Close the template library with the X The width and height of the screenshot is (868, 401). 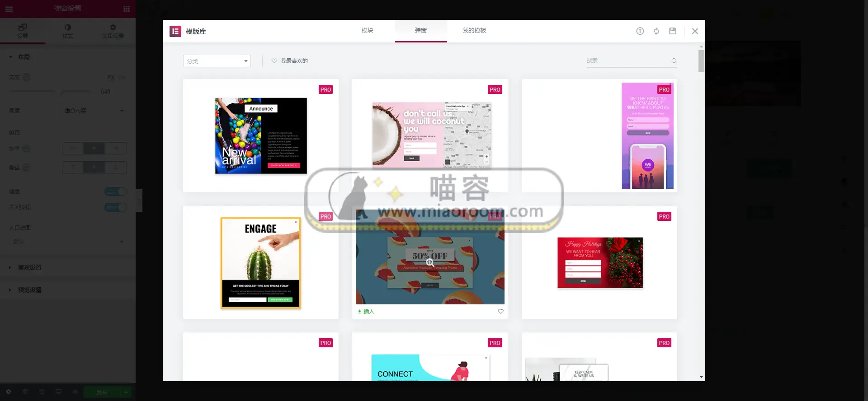695,31
